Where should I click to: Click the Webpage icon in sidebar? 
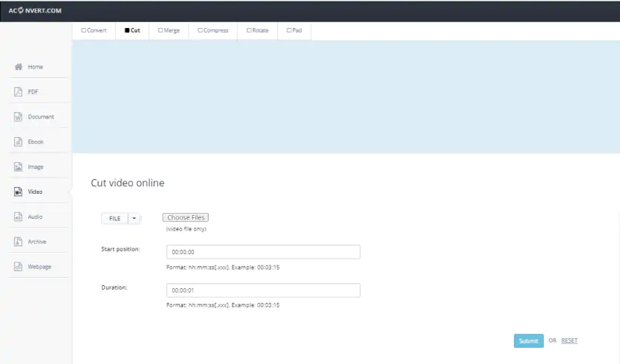(x=18, y=267)
